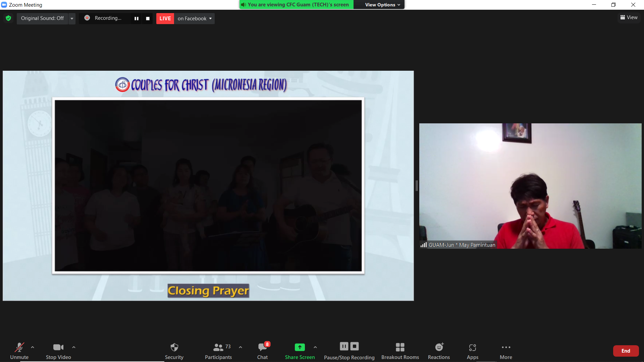Click the Zoom Meeting app icon in title bar
The height and width of the screenshot is (362, 644).
pyautogui.click(x=4, y=5)
